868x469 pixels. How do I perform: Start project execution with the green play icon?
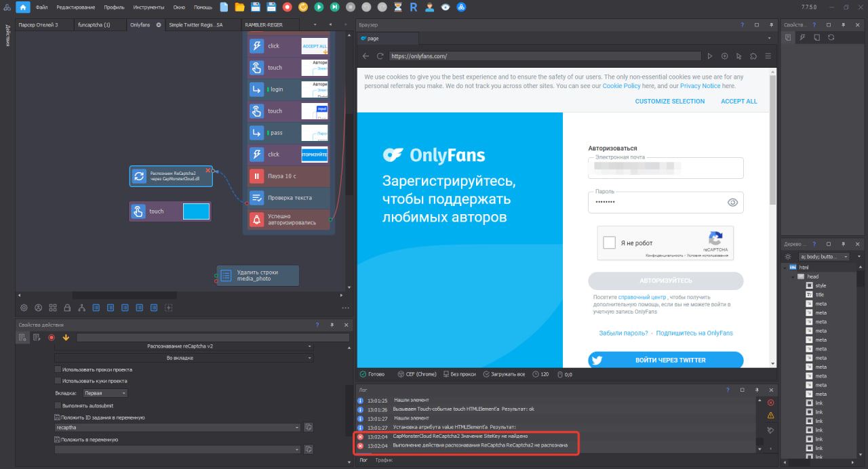click(x=319, y=7)
